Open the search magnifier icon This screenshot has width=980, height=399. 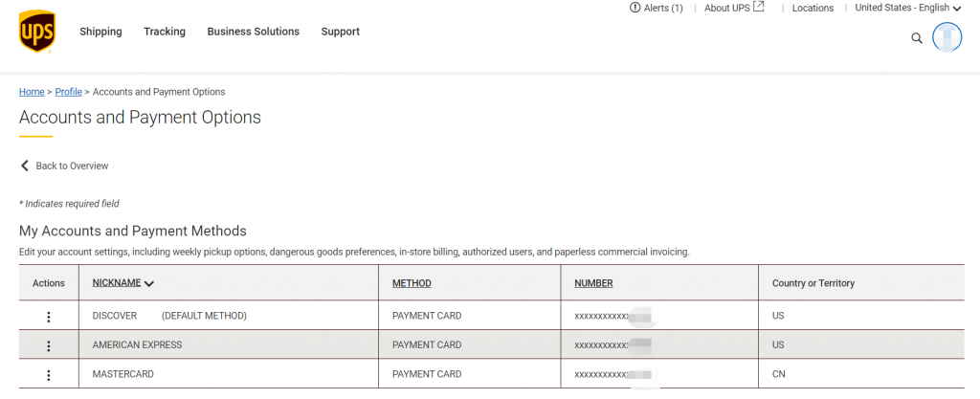pos(917,38)
